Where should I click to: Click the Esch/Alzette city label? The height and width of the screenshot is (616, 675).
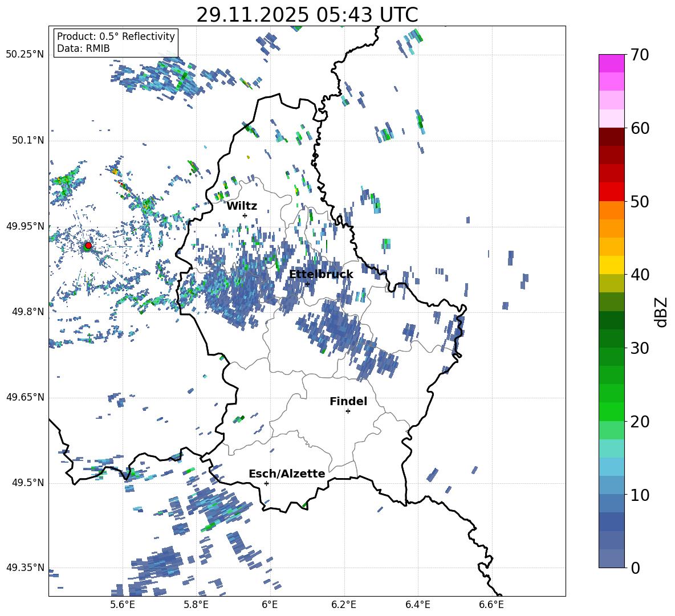[287, 474]
